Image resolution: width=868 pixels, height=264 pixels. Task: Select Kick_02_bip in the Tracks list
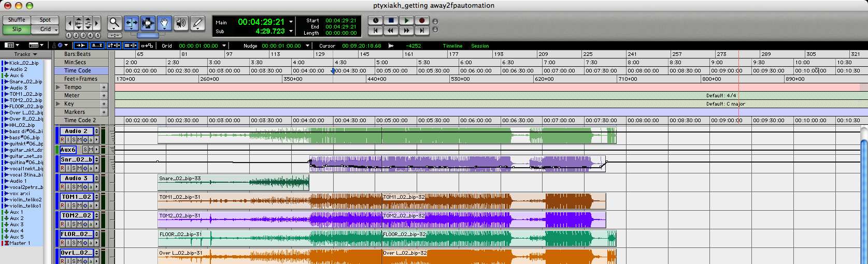tap(24, 63)
